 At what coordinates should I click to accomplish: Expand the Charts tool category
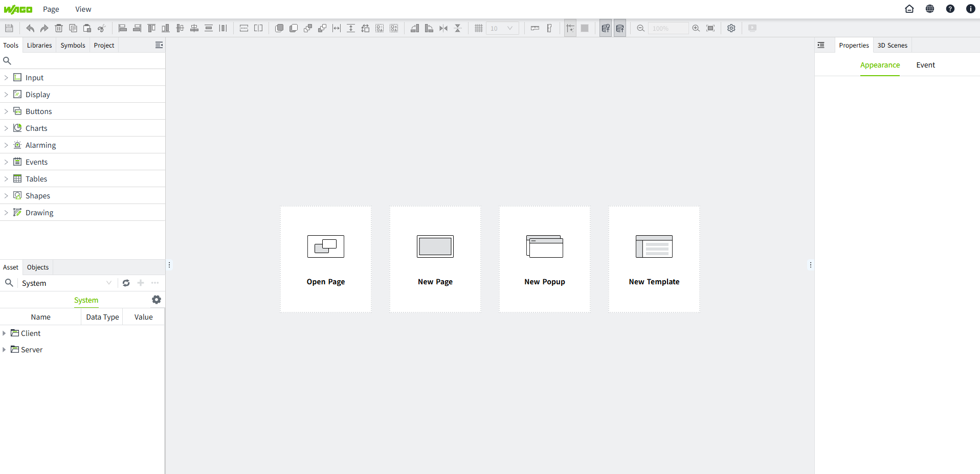click(x=6, y=128)
